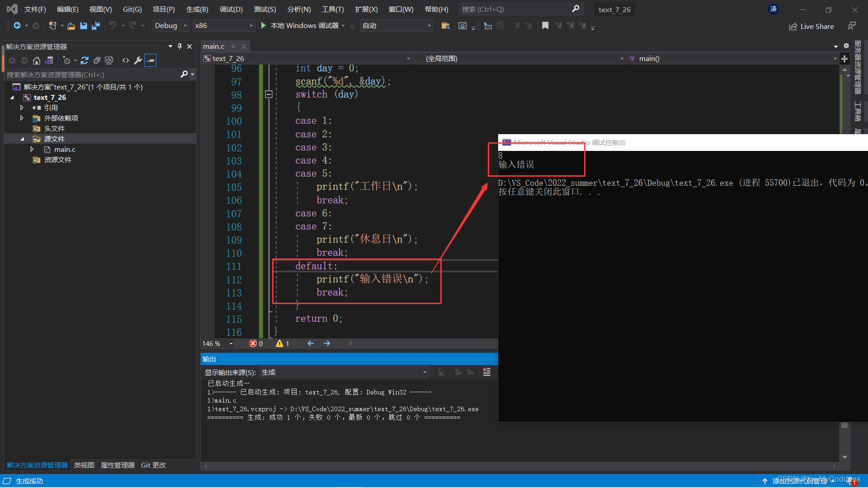Click the show all files icon
Viewport: 868px width, 488px height.
[109, 60]
